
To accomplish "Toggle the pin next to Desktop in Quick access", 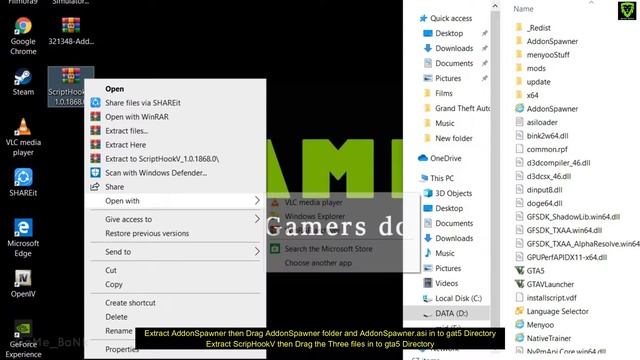I will [484, 33].
